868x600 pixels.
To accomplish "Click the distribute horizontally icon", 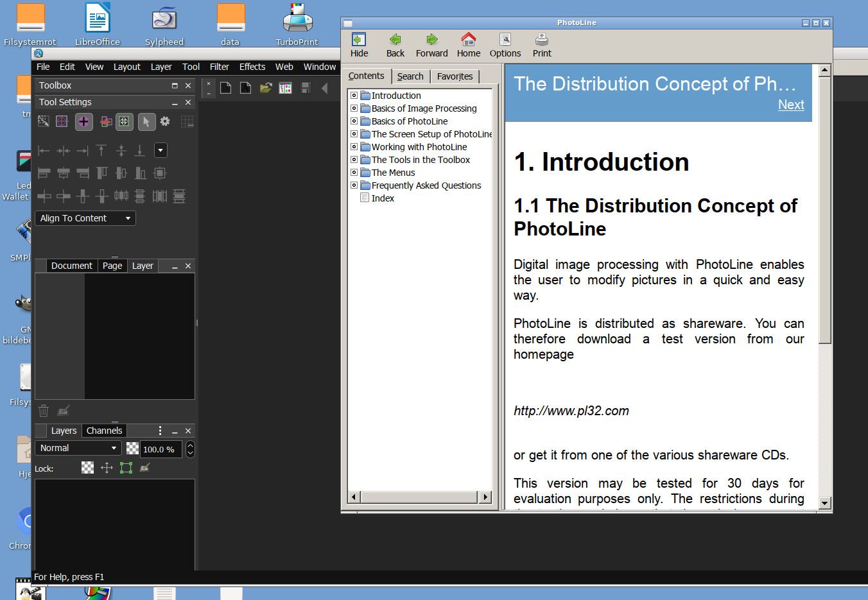I will (x=121, y=196).
